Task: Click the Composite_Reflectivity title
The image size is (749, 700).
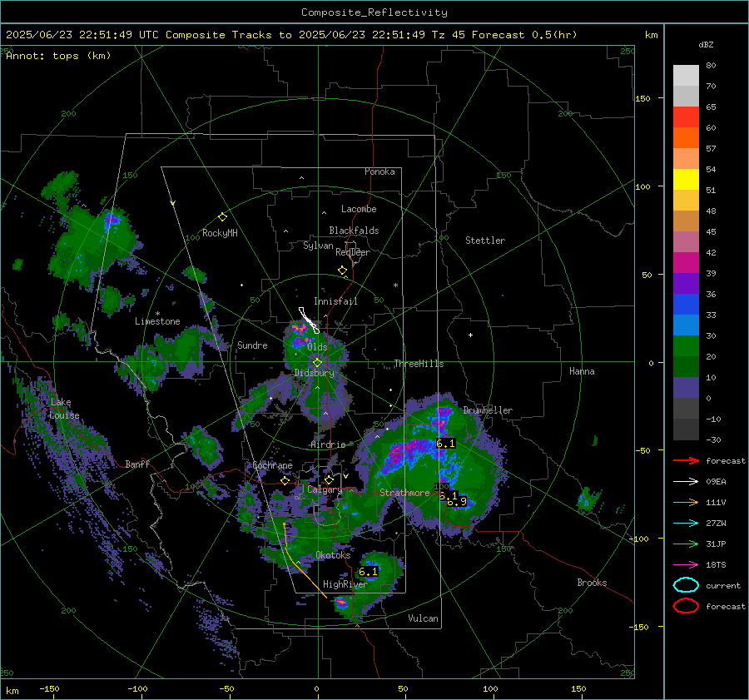Action: 374,12
